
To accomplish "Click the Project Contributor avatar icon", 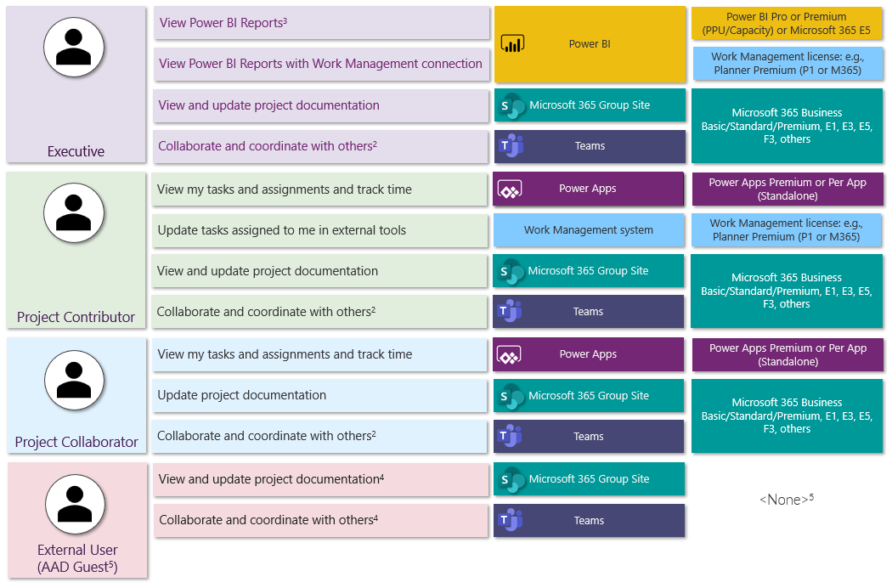I will click(74, 212).
